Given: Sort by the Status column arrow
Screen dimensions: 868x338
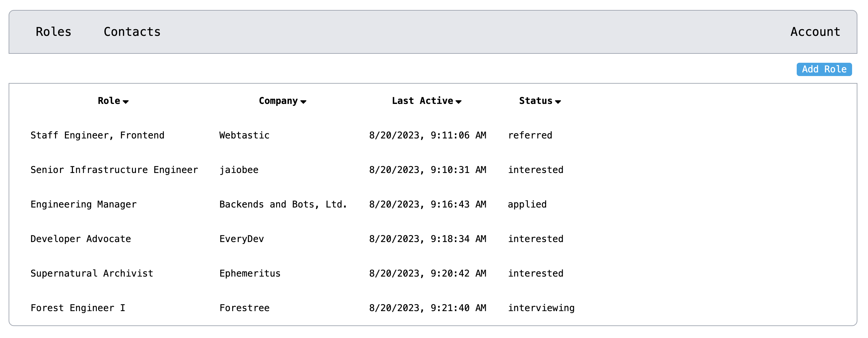Looking at the screenshot, I should pos(558,102).
